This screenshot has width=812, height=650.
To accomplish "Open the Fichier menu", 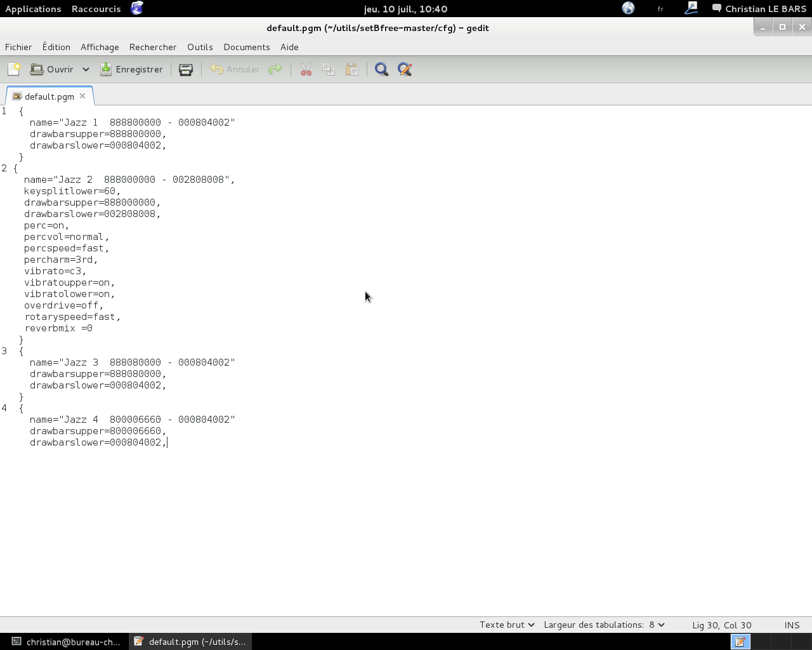I will (18, 47).
